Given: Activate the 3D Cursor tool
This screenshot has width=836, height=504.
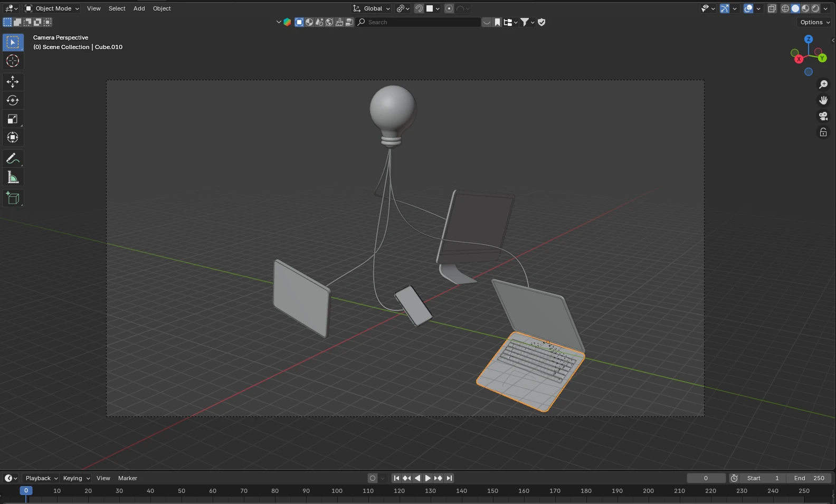Looking at the screenshot, I should coord(13,61).
